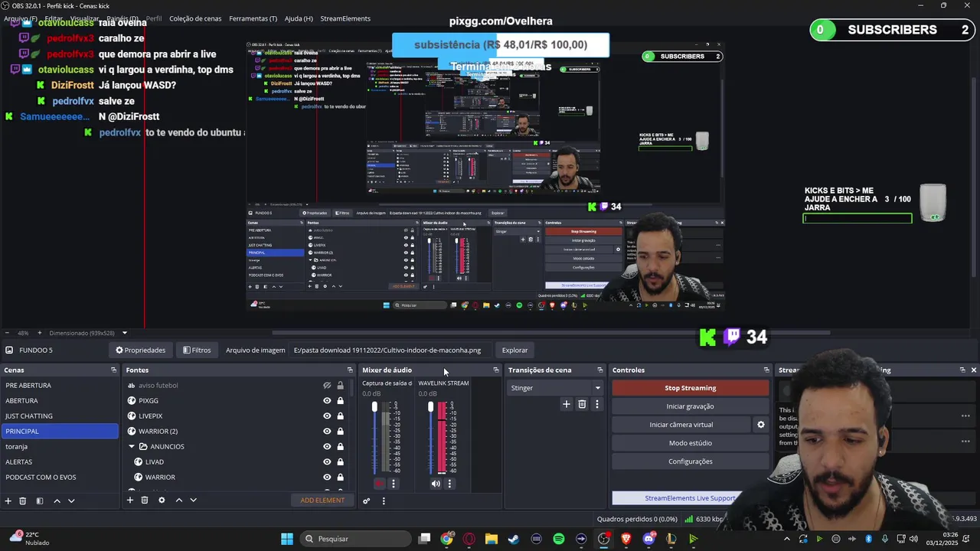Image resolution: width=980 pixels, height=551 pixels.
Task: Pop out the Fontes dock panel
Action: [350, 370]
